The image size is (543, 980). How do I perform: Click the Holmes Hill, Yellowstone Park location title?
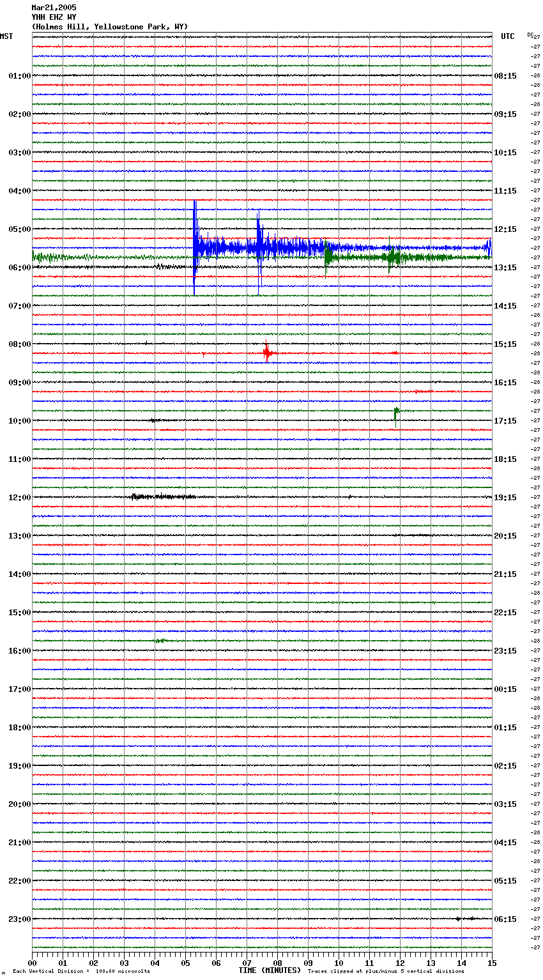click(110, 27)
